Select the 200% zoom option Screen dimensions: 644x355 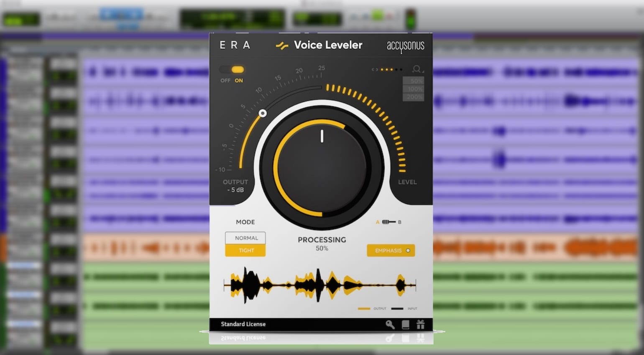pyautogui.click(x=414, y=97)
